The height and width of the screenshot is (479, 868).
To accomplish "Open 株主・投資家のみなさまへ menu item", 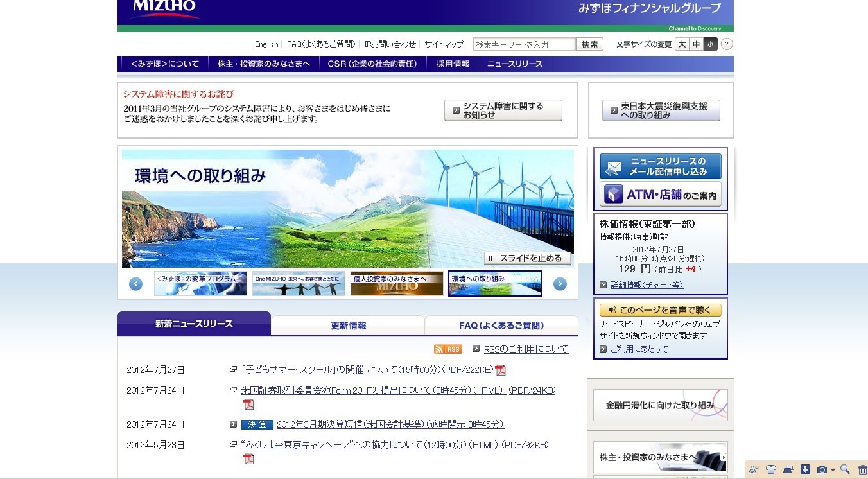I will [263, 64].
